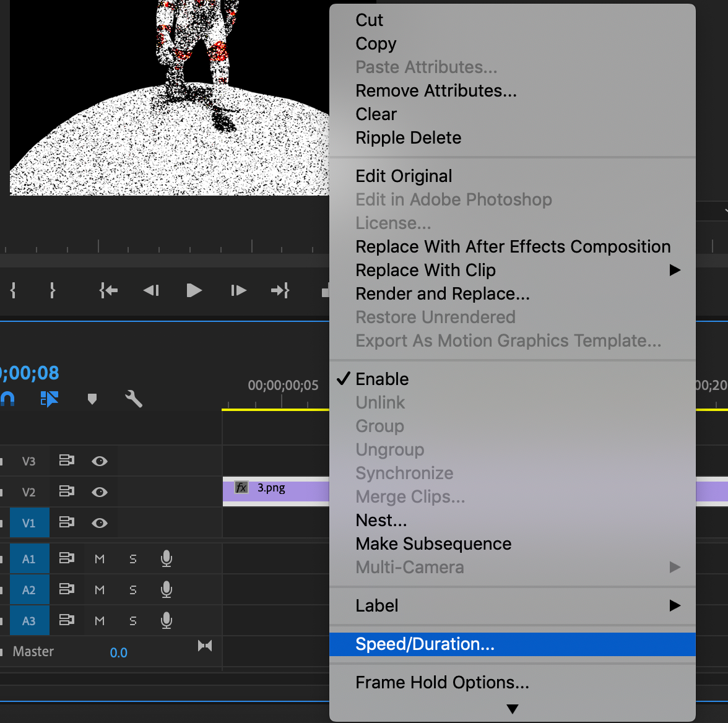The height and width of the screenshot is (723, 728).
Task: Solo audio track A3
Action: tap(132, 621)
